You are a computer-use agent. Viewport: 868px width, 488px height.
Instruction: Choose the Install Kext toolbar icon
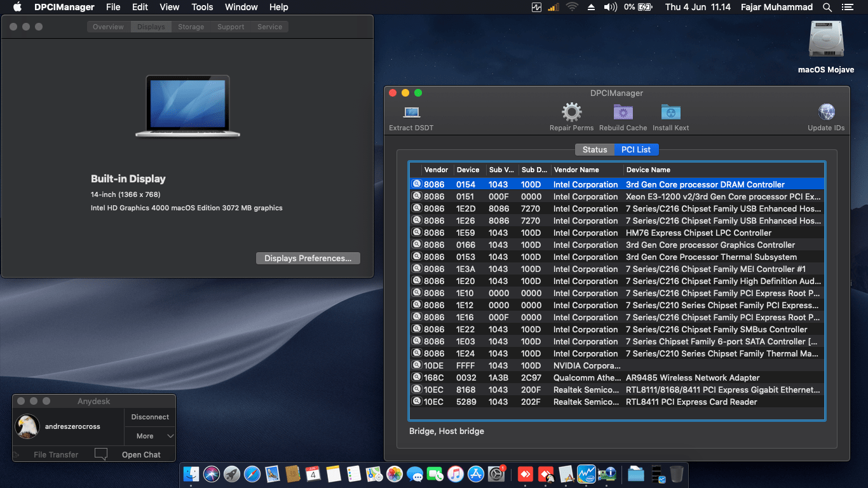point(670,112)
